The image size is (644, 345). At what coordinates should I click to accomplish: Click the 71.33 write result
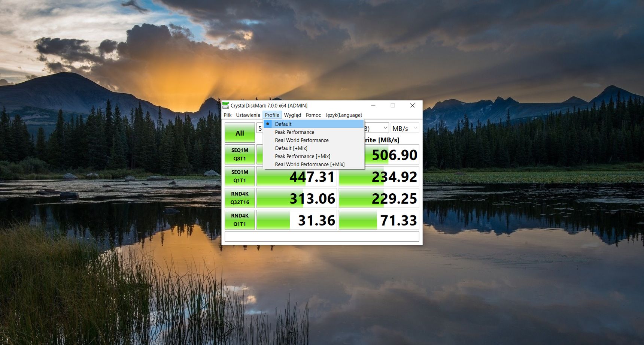(379, 220)
